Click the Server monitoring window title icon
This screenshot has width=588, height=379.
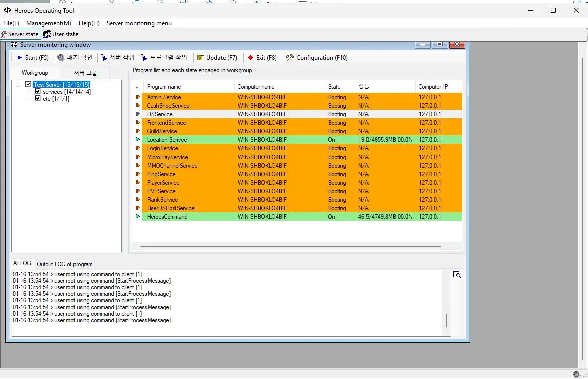pos(14,45)
